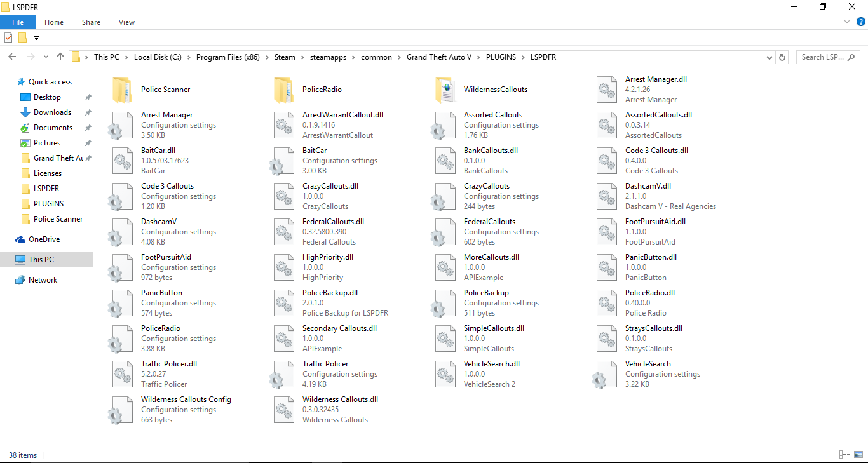868x463 pixels.
Task: Open OneDrive in the navigation pane
Action: click(44, 239)
